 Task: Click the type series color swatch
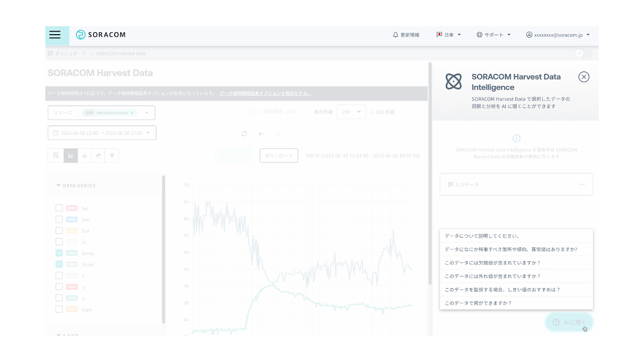pos(72,309)
